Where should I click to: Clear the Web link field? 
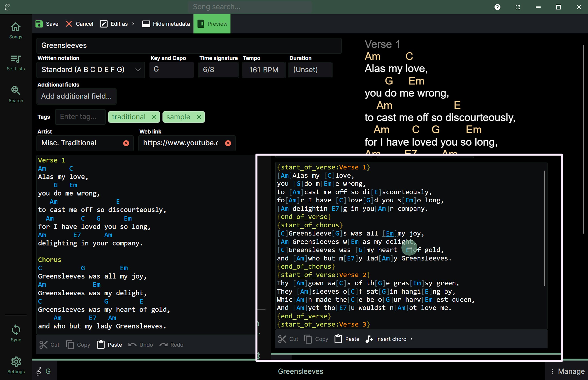click(x=228, y=143)
